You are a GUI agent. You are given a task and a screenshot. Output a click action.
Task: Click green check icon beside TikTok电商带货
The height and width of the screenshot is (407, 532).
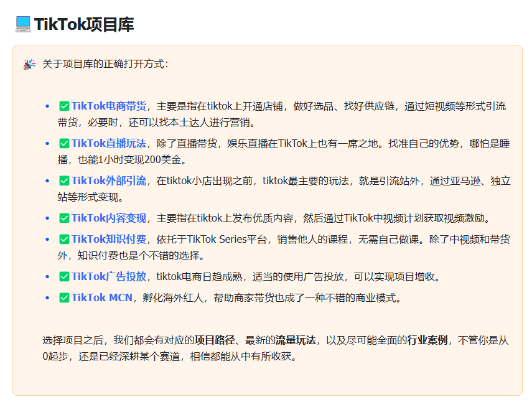(64, 106)
